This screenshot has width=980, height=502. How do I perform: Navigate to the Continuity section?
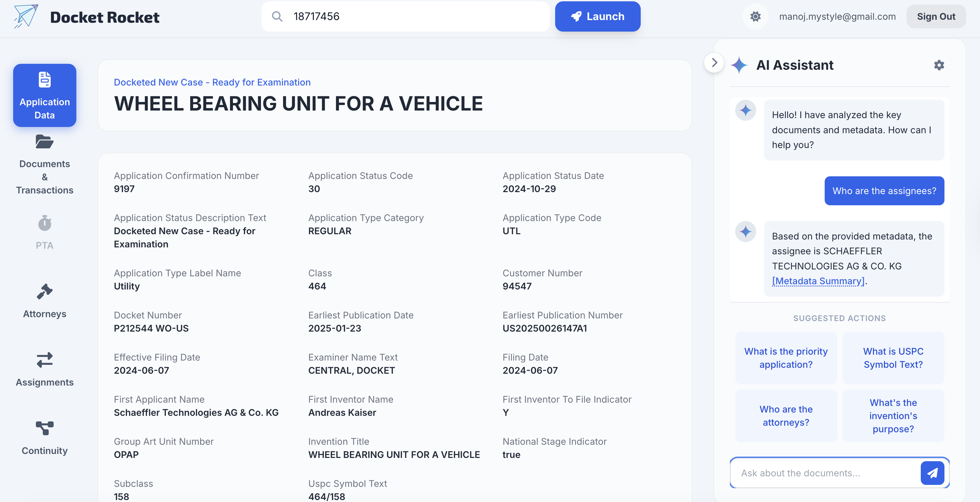click(44, 438)
